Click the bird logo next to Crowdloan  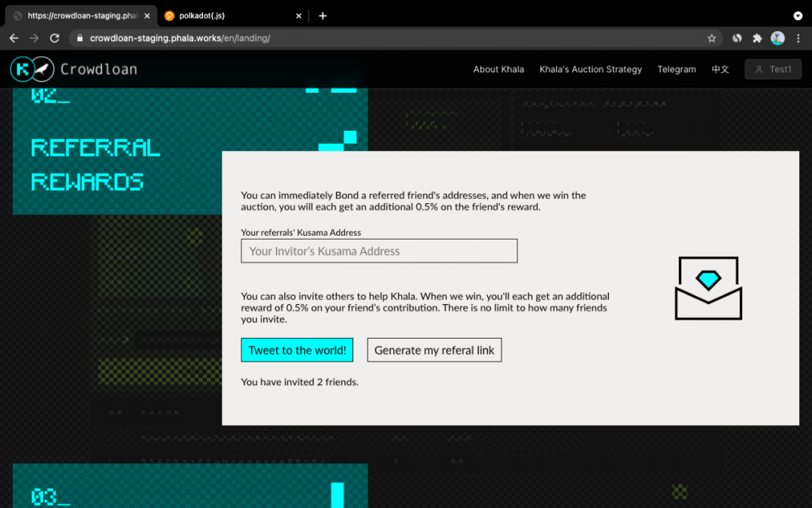[44, 69]
